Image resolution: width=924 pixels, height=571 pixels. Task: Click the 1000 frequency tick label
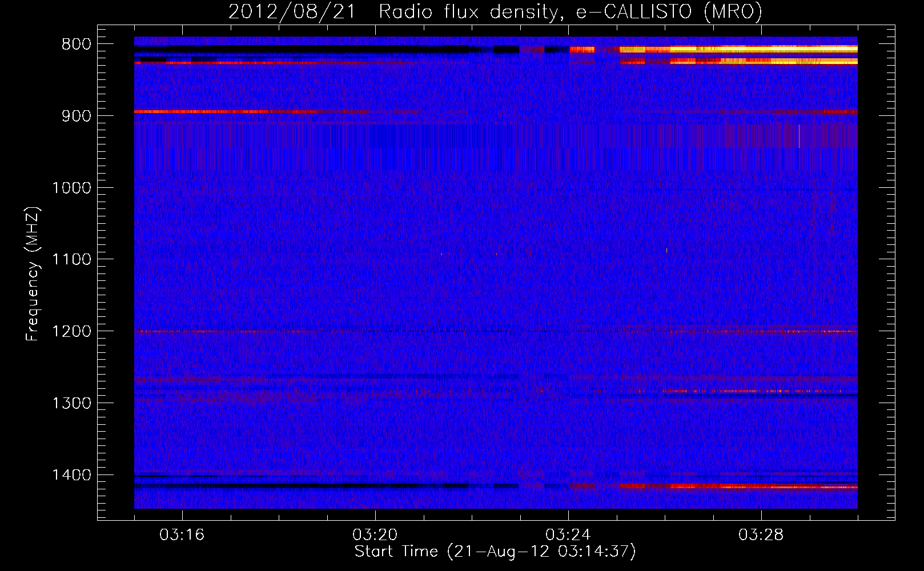coord(71,188)
